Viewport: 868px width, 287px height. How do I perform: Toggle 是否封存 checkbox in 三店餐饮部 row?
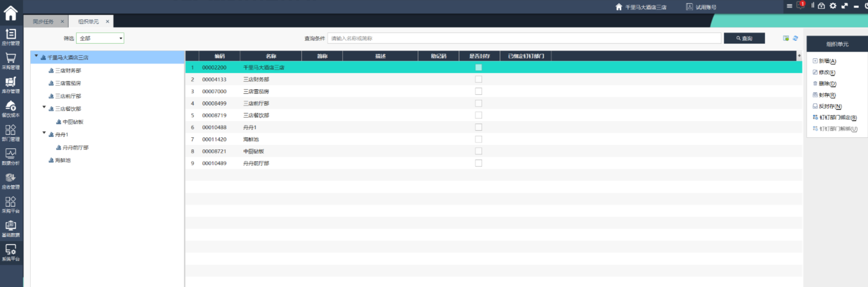click(478, 115)
